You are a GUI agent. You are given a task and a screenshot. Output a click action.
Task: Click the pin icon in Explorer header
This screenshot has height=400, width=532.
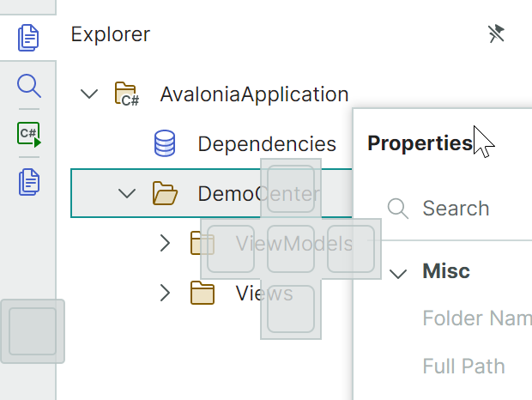[496, 34]
